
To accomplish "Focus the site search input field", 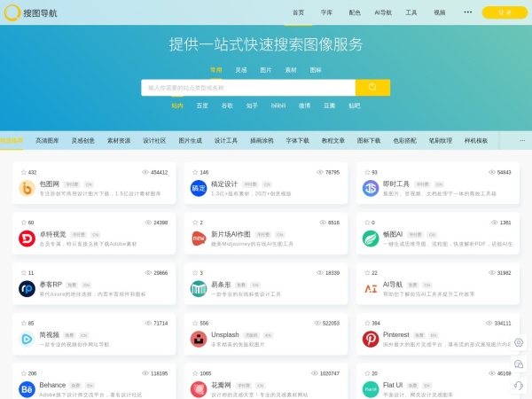I will point(248,88).
